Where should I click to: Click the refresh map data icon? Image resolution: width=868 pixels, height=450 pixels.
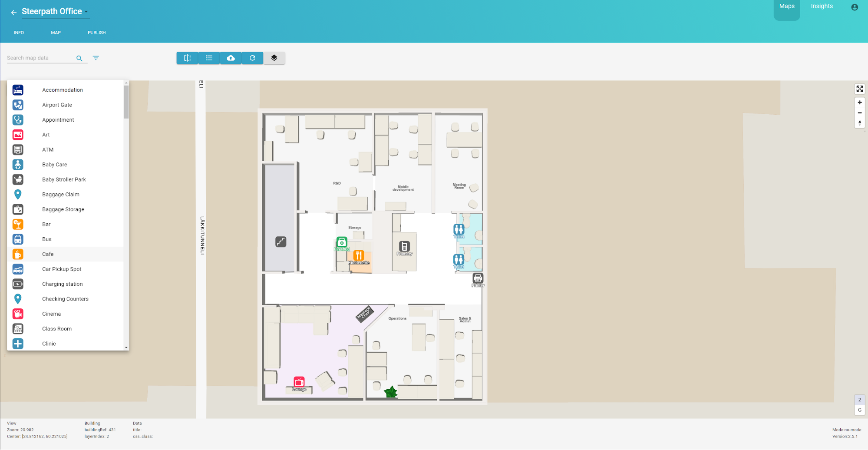252,58
